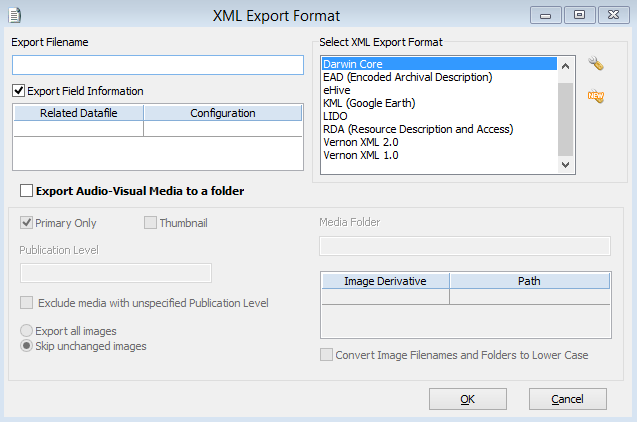Click the Configuration column header
637x422 pixels.
[x=223, y=113]
